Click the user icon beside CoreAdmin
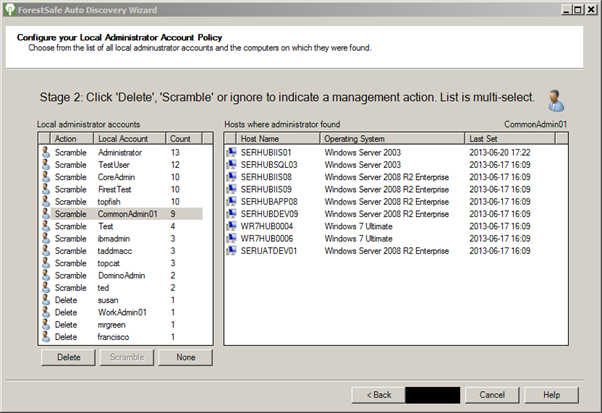 click(46, 177)
